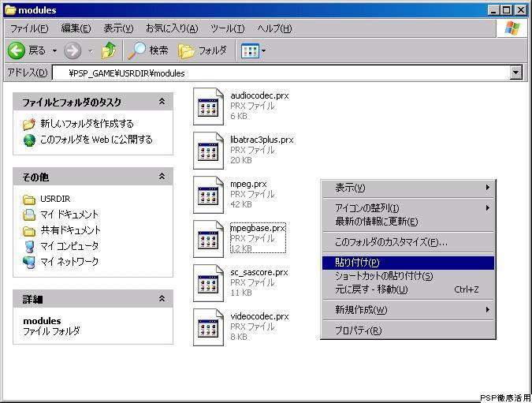Click the mpegbase.prx file name
The image size is (532, 403).
click(x=258, y=228)
